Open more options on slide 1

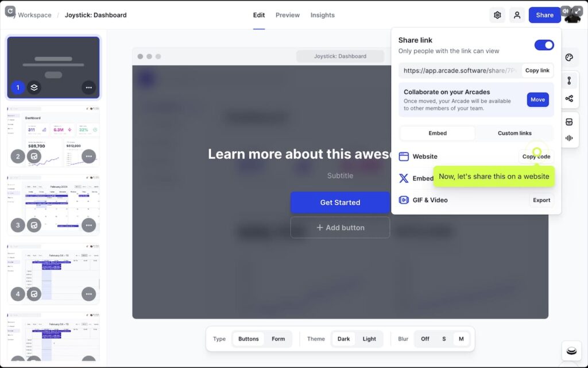(x=89, y=87)
